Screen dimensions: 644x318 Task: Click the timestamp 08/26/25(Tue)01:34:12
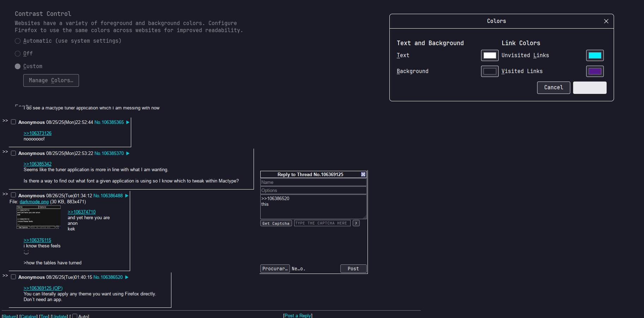click(69, 196)
